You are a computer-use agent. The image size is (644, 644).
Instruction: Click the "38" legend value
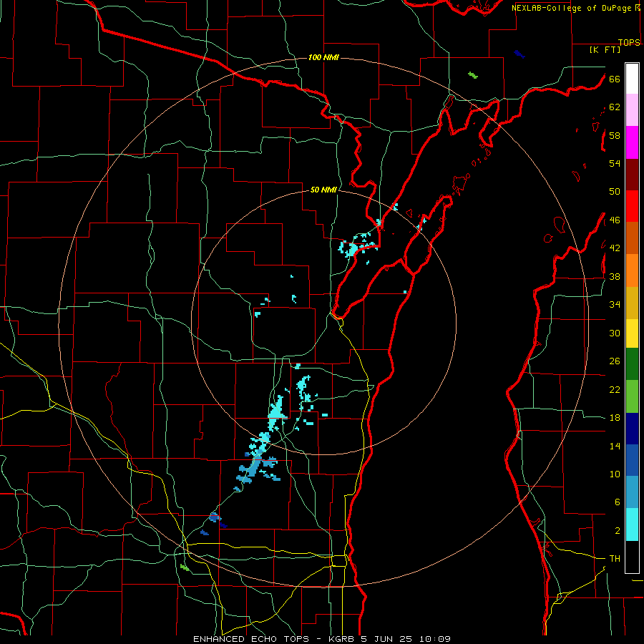tap(615, 276)
